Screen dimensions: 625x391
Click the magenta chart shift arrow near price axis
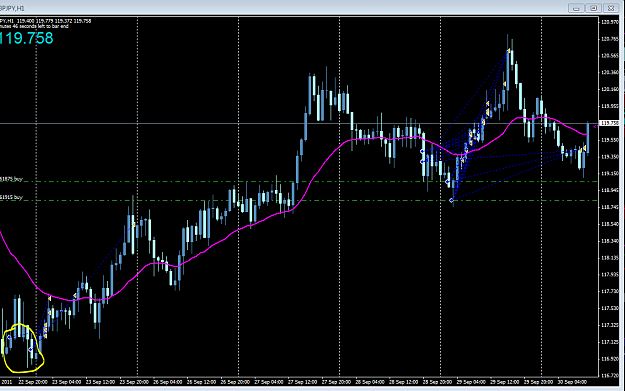(x=595, y=126)
